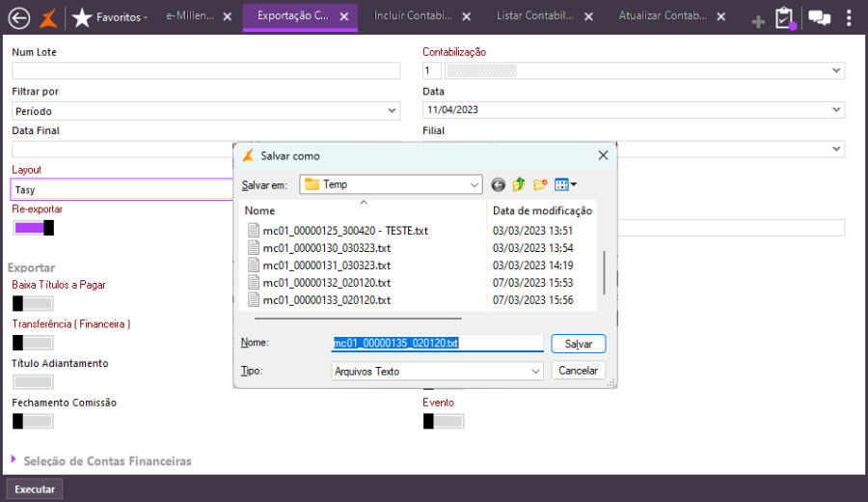Enable Fechamento Comissão switch
The height and width of the screenshot is (502, 868).
pyautogui.click(x=33, y=421)
